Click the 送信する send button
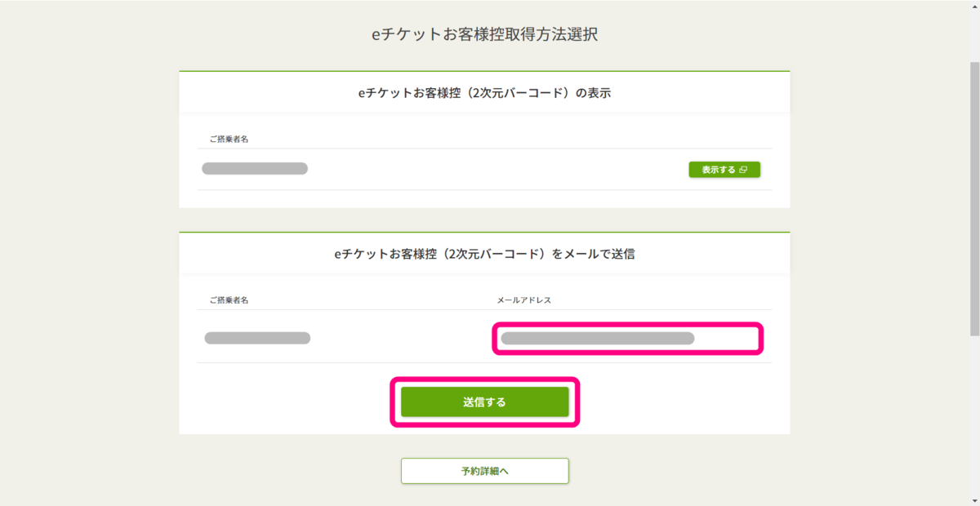Viewport: 980px width, 506px height. click(x=484, y=402)
